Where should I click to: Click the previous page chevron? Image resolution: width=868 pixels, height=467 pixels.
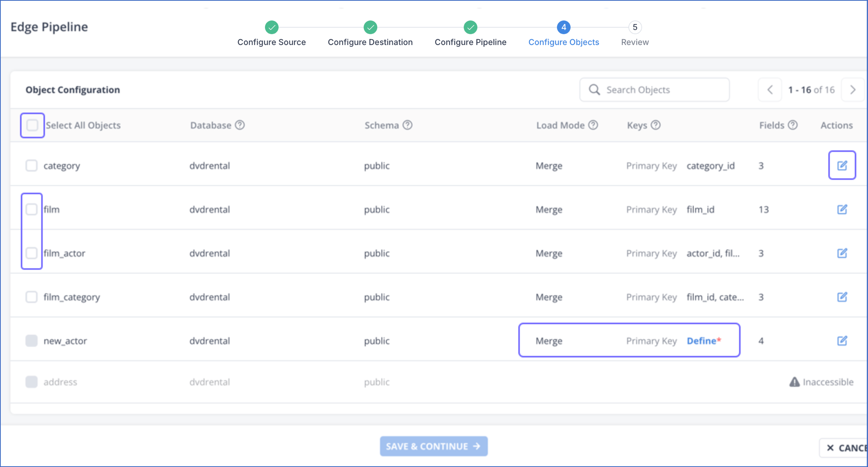[770, 90]
